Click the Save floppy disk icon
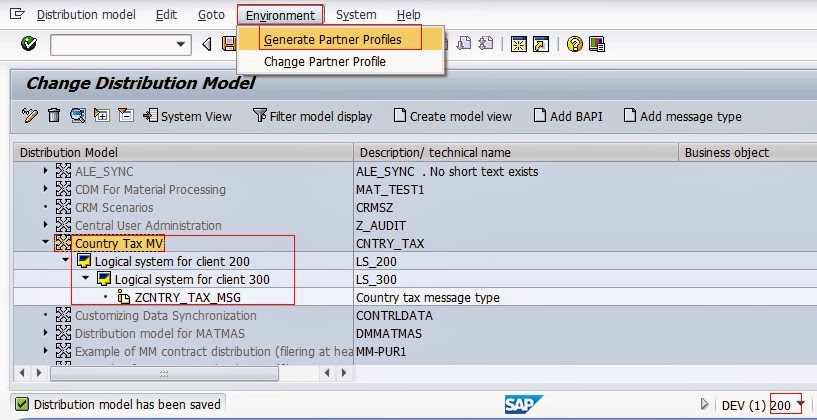The width and height of the screenshot is (817, 420). [x=229, y=44]
